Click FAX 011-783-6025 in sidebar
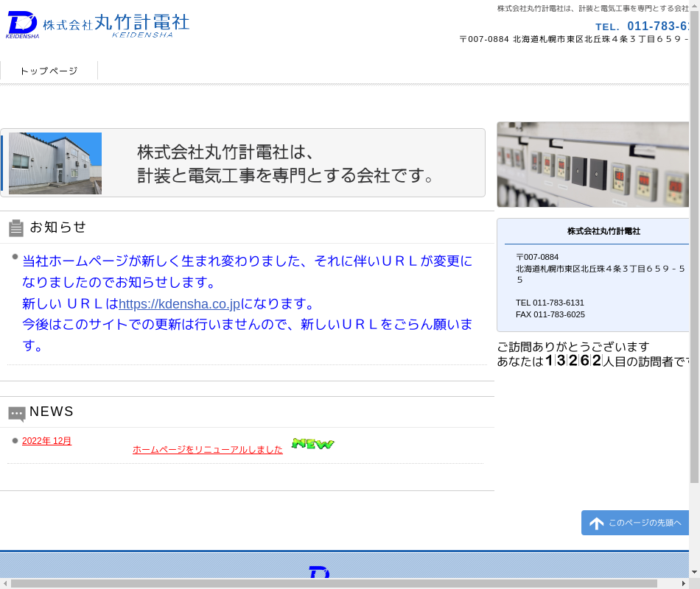 pos(550,314)
